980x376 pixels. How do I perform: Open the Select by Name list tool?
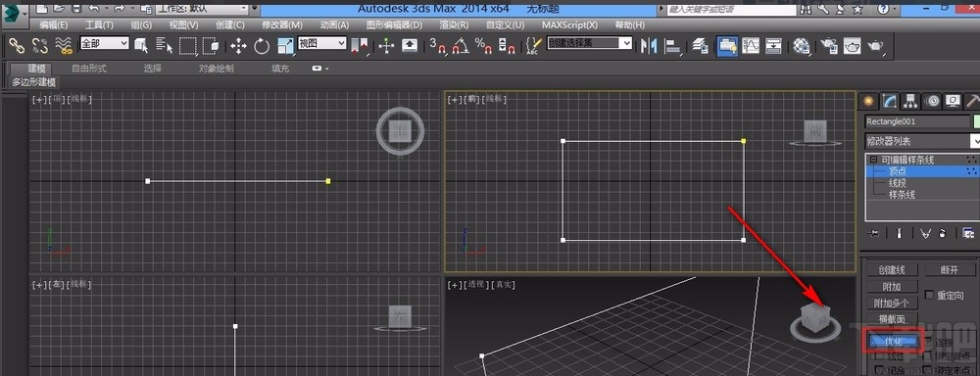165,46
